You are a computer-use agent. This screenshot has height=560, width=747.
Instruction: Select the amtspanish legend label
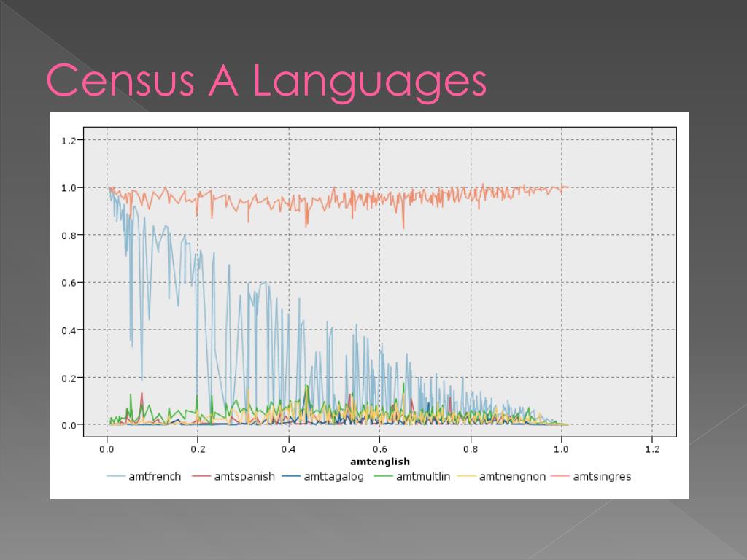click(244, 477)
